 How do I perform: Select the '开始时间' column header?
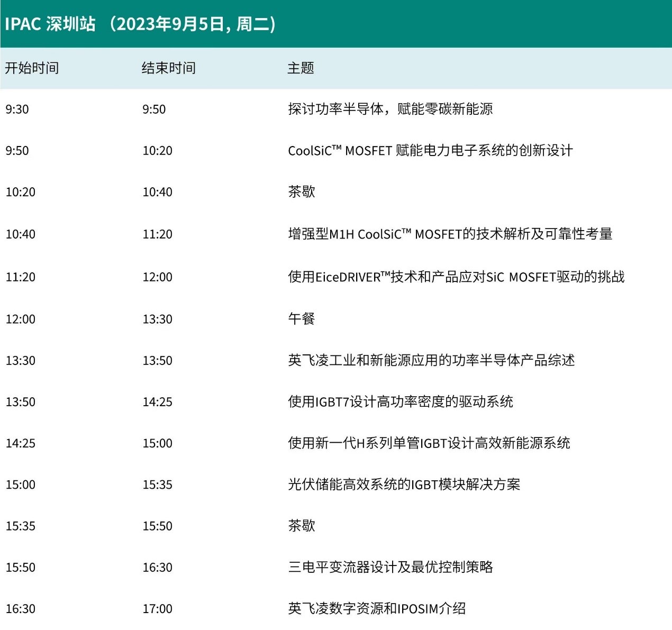(32, 68)
